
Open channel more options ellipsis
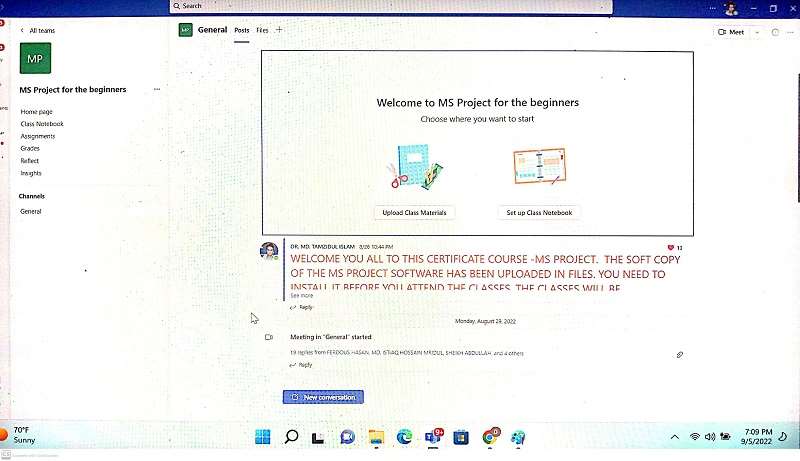point(790,32)
